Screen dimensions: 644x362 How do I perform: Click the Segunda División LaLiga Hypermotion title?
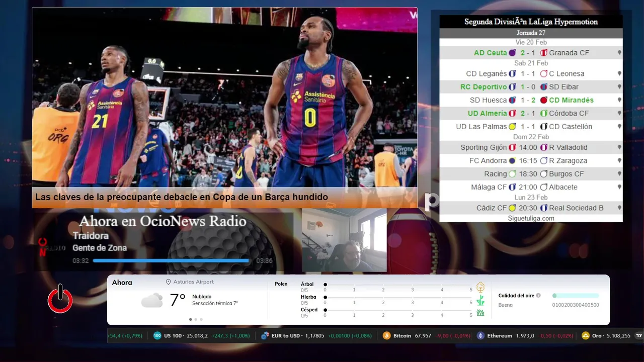tap(531, 22)
